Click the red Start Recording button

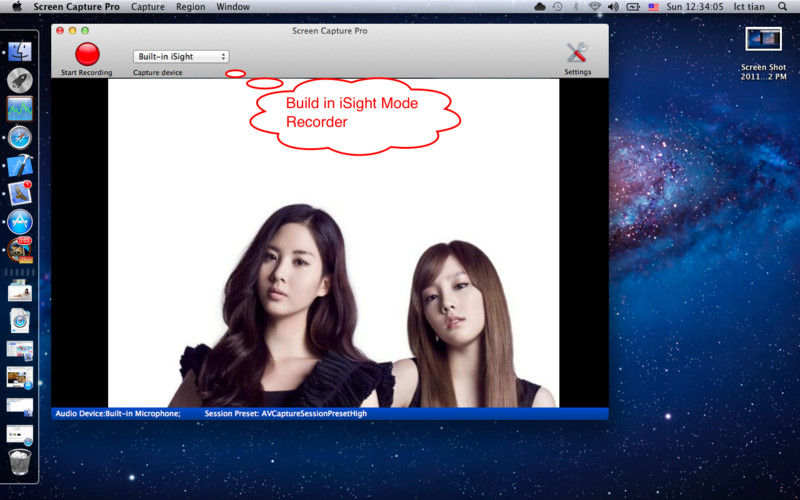[x=87, y=54]
